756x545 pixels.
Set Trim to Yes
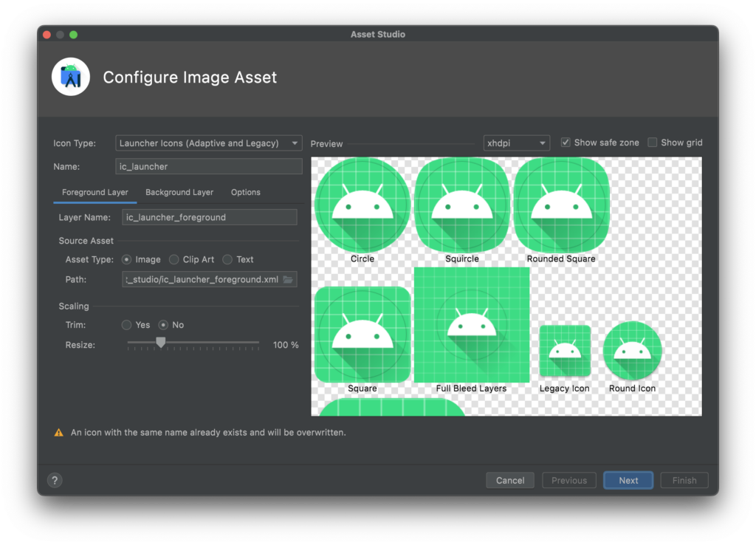click(127, 325)
